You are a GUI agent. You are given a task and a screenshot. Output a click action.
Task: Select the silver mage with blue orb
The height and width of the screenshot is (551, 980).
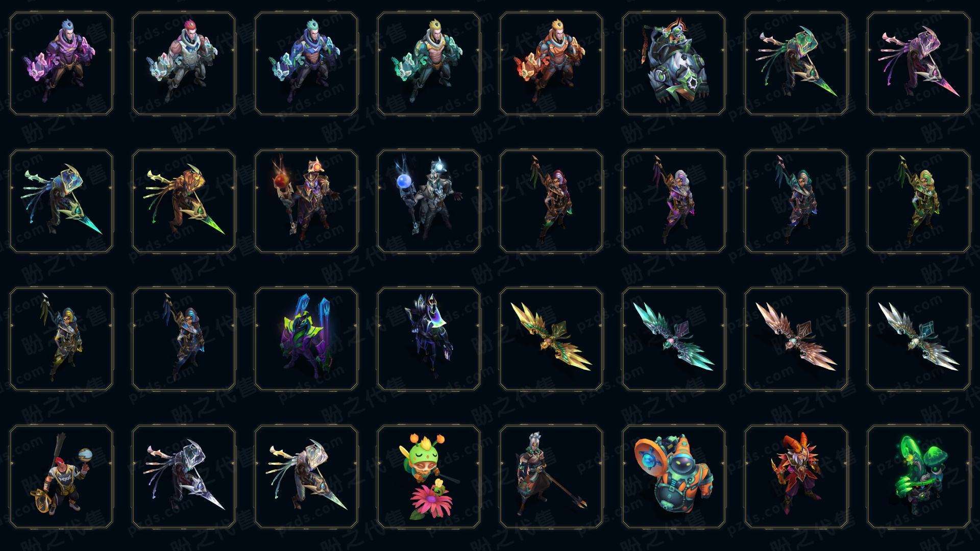pyautogui.click(x=429, y=201)
